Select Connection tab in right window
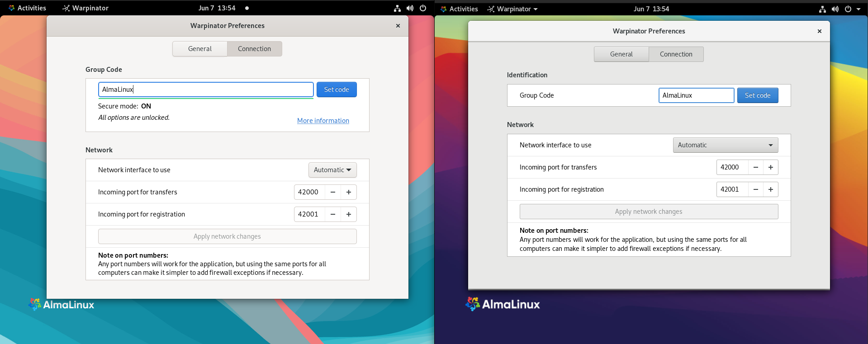The image size is (868, 344). pos(676,54)
